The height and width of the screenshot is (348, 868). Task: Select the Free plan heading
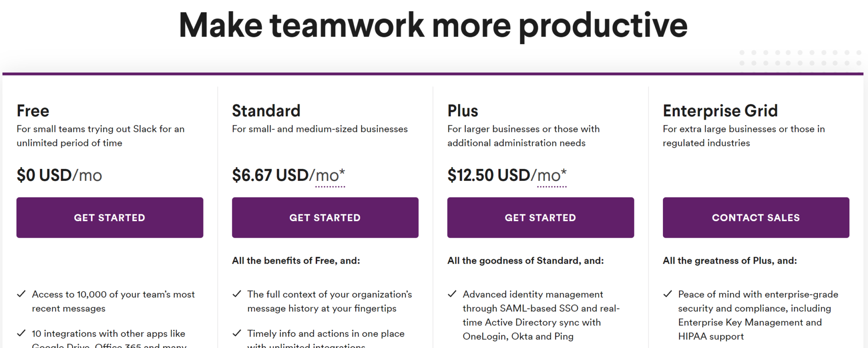(32, 111)
